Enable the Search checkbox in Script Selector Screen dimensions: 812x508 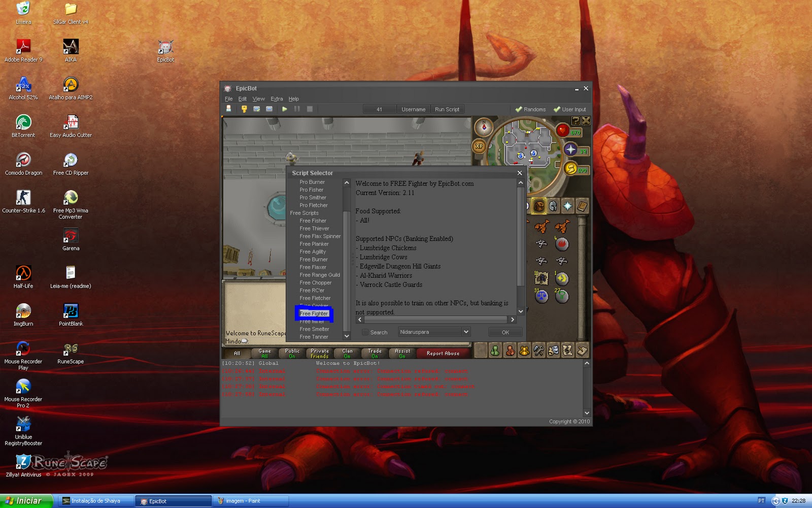(365, 332)
